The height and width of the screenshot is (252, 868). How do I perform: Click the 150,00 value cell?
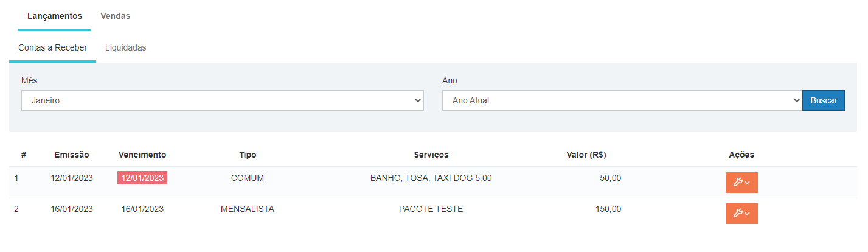click(608, 209)
